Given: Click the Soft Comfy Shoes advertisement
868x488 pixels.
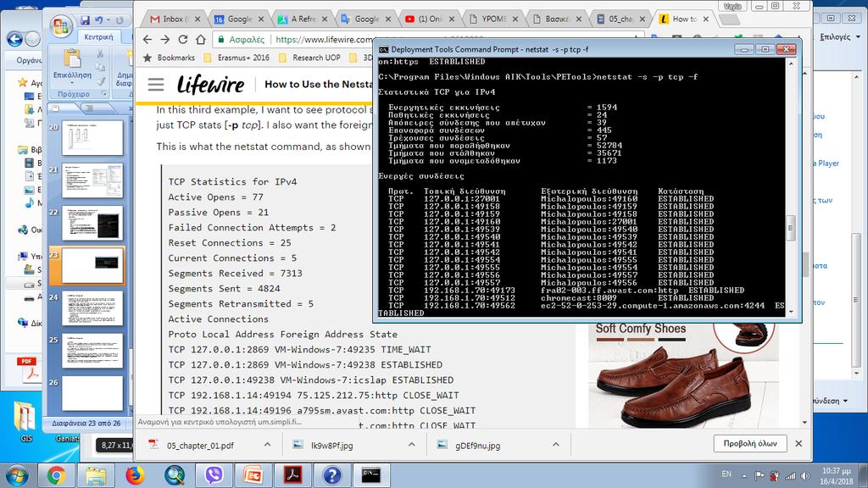Looking at the screenshot, I should point(684,374).
